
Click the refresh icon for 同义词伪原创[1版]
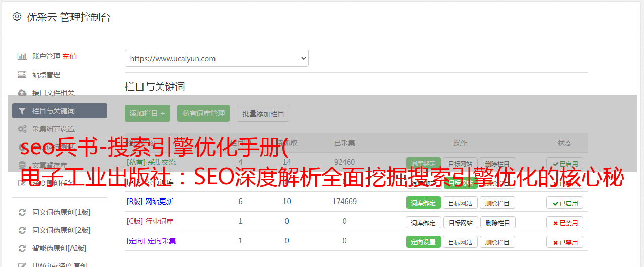tap(22, 212)
